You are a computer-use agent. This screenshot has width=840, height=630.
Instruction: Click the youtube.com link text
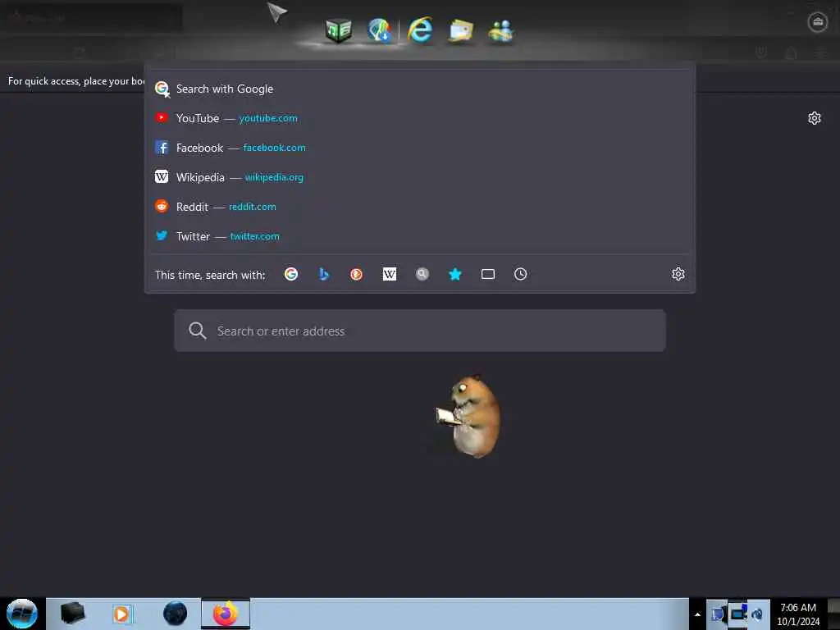click(x=268, y=118)
